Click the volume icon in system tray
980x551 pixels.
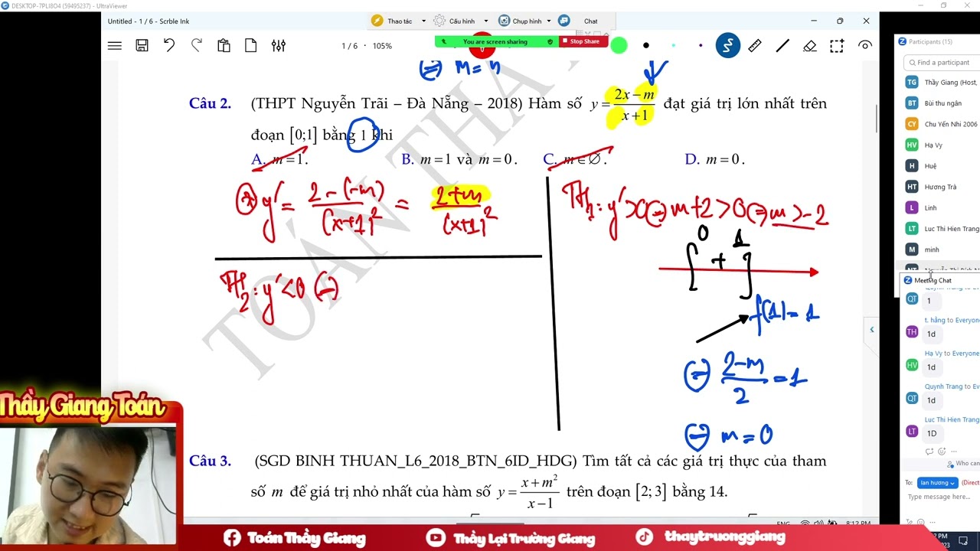(818, 523)
